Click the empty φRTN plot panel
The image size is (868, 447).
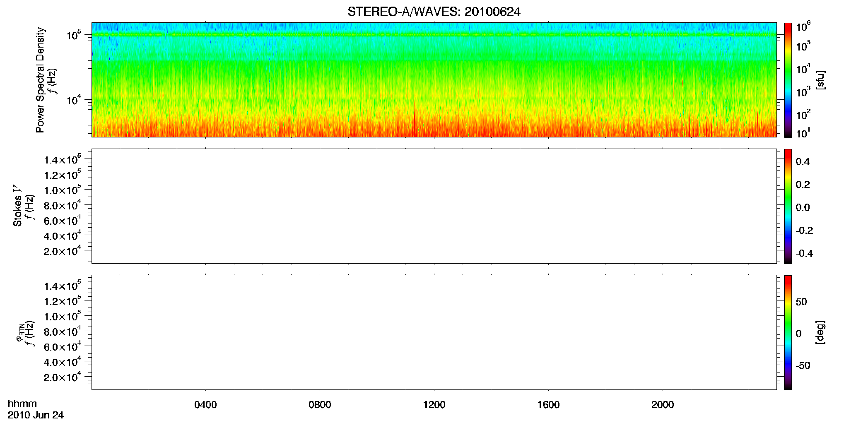pos(434,332)
